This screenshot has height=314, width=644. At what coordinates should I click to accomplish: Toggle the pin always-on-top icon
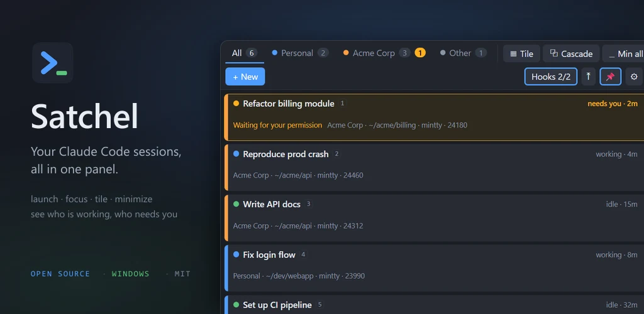[x=610, y=77]
